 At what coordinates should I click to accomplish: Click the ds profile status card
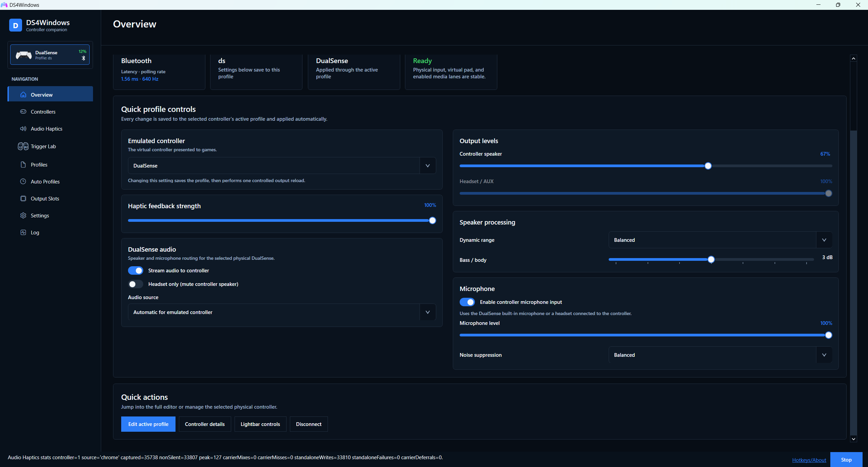256,72
